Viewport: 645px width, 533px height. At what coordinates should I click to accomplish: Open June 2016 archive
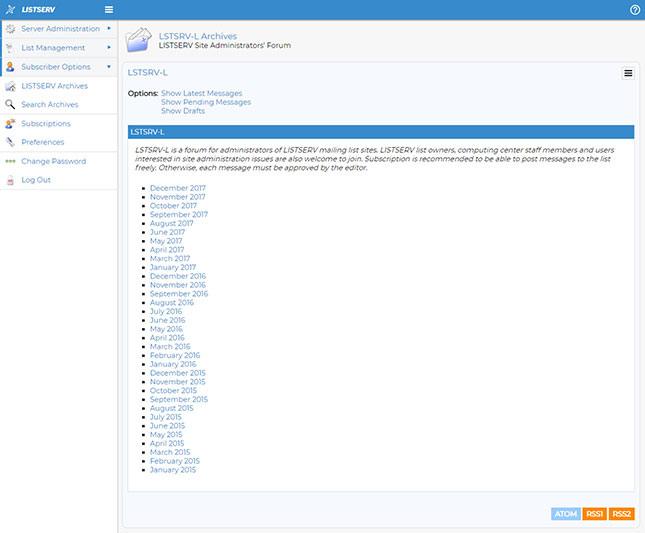click(x=167, y=320)
